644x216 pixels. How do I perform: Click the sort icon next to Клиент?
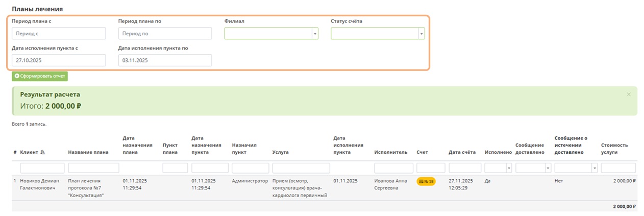click(x=42, y=152)
